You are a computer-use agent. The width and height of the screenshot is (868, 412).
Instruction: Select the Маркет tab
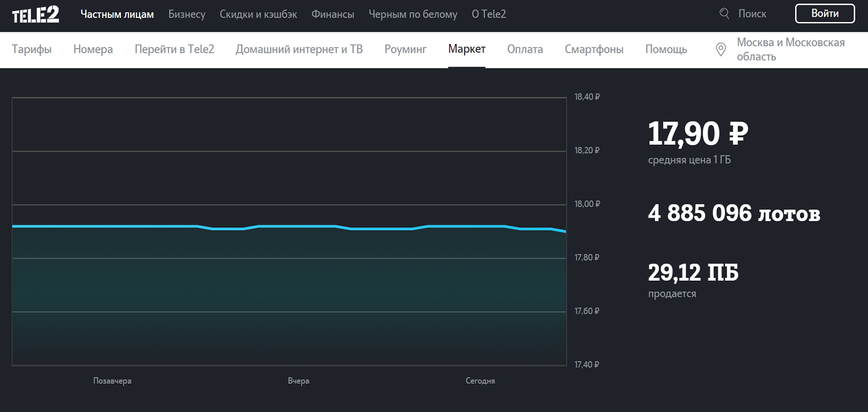(x=467, y=49)
